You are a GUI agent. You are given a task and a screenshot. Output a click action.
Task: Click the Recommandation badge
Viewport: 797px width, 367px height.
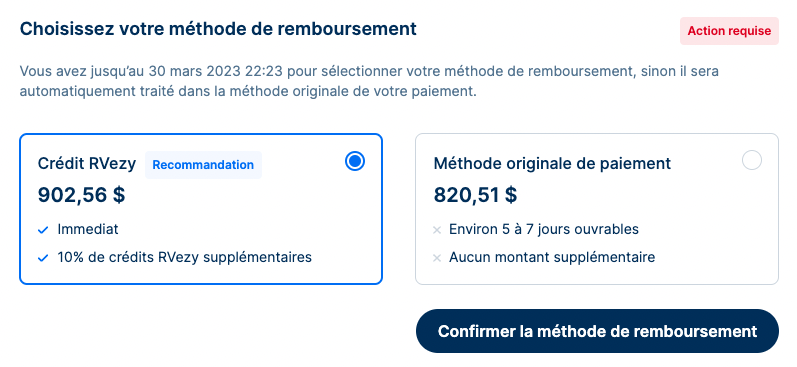tap(203, 165)
